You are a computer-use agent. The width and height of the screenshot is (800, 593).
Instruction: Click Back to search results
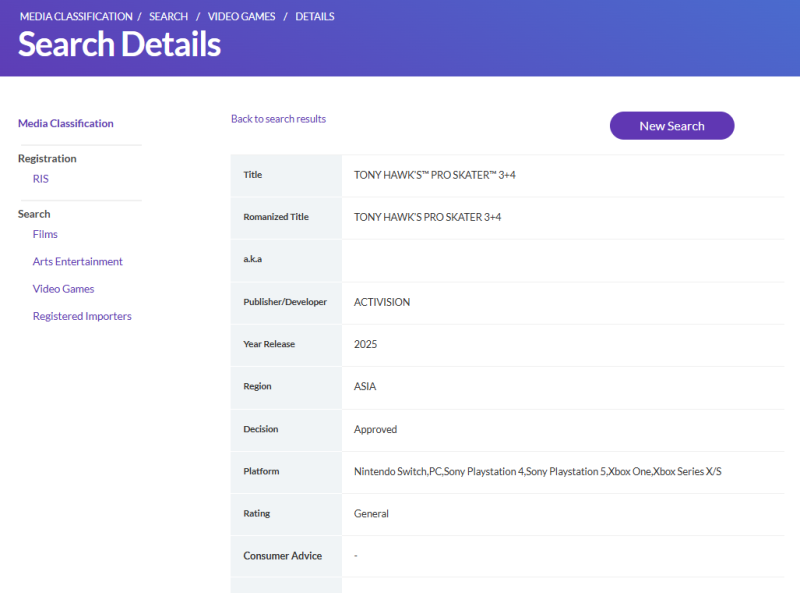[x=278, y=119]
